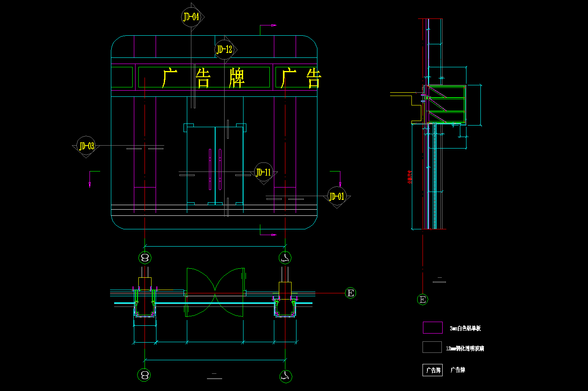Click lower grid bubble 8 at bottom
Screen dimensions: 588x391
coord(144,375)
